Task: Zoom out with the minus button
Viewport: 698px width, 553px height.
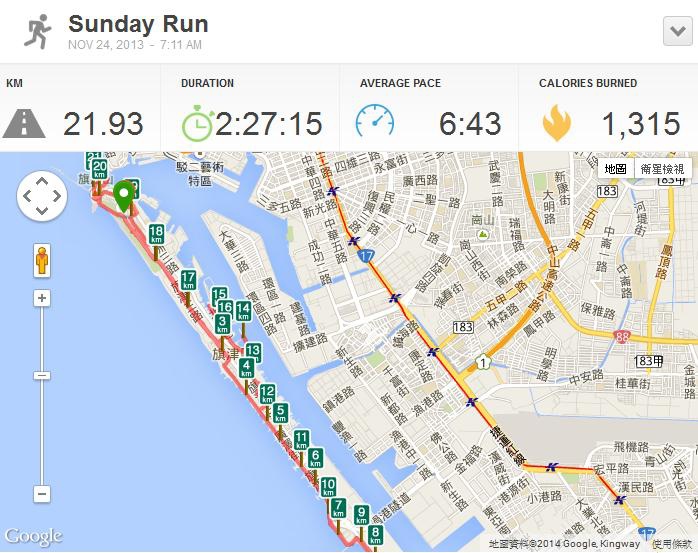Action: [42, 494]
